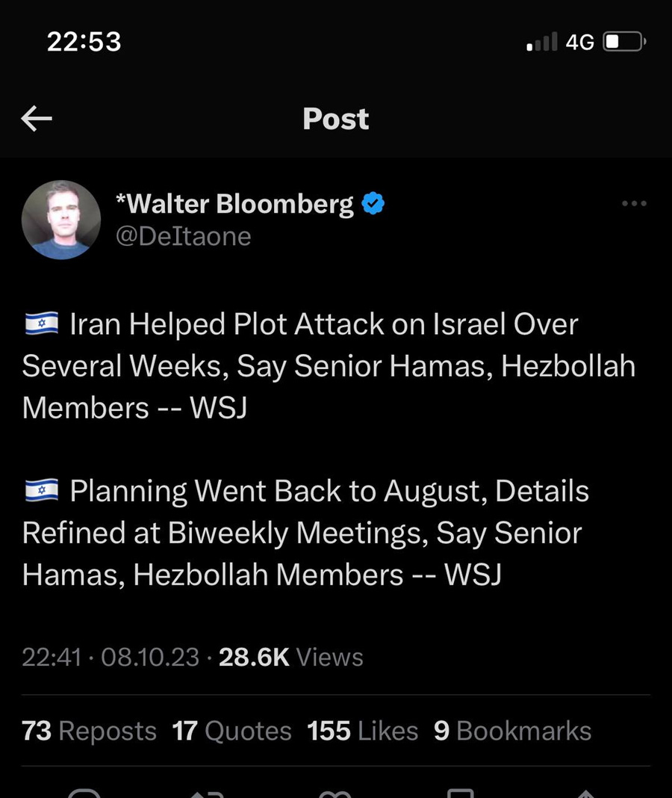Tap Walter Bloomberg's profile picture
This screenshot has height=798, width=672.
pos(61,220)
